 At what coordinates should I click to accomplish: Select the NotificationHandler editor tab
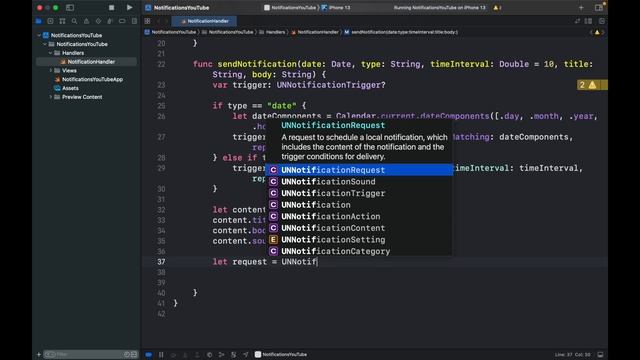click(x=204, y=21)
